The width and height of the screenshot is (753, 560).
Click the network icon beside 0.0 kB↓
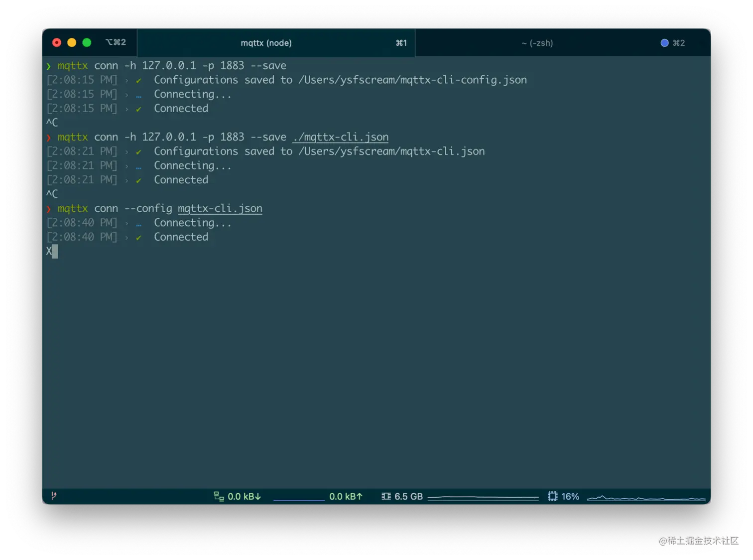pos(219,496)
